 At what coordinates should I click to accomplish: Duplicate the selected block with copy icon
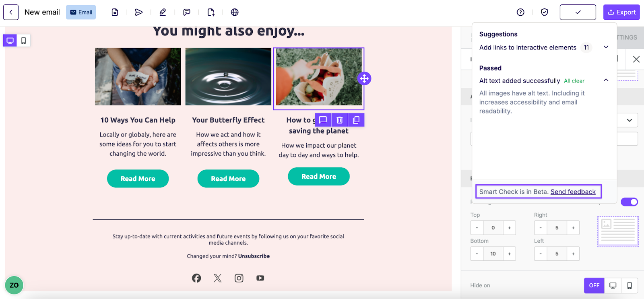(x=356, y=120)
